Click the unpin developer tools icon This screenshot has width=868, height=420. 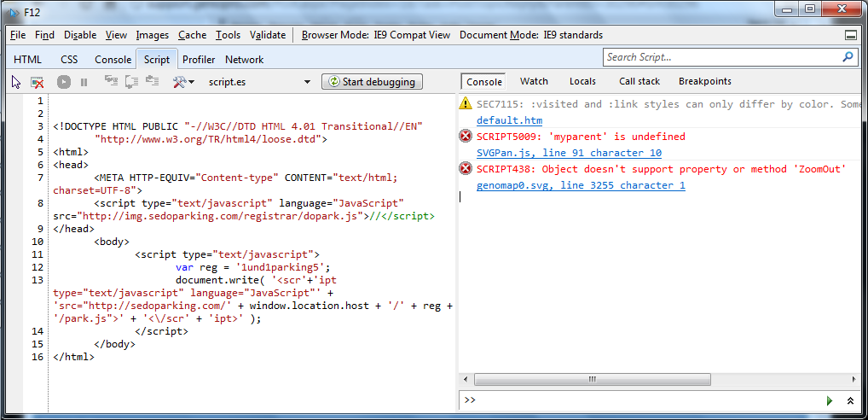850,35
